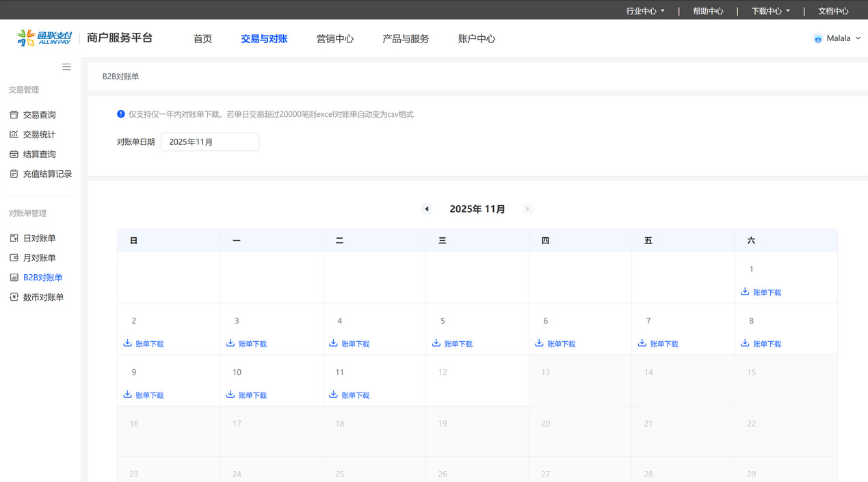Click 账单下载 link for day 11
This screenshot has height=482, width=868.
(355, 395)
